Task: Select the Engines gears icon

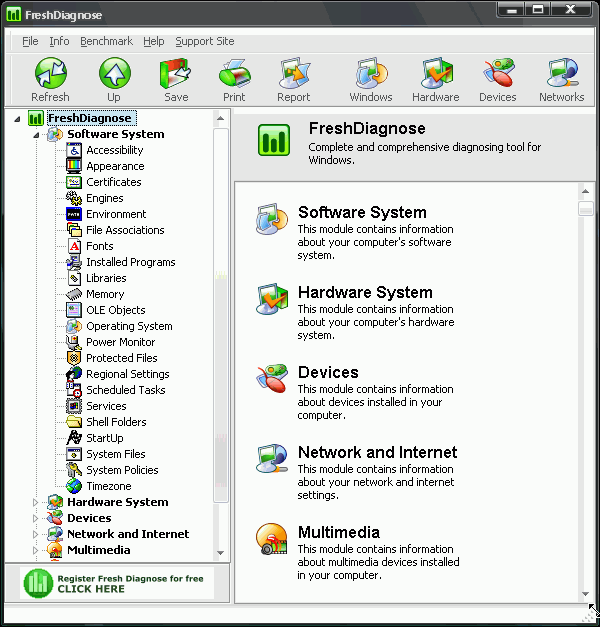Action: pos(74,198)
